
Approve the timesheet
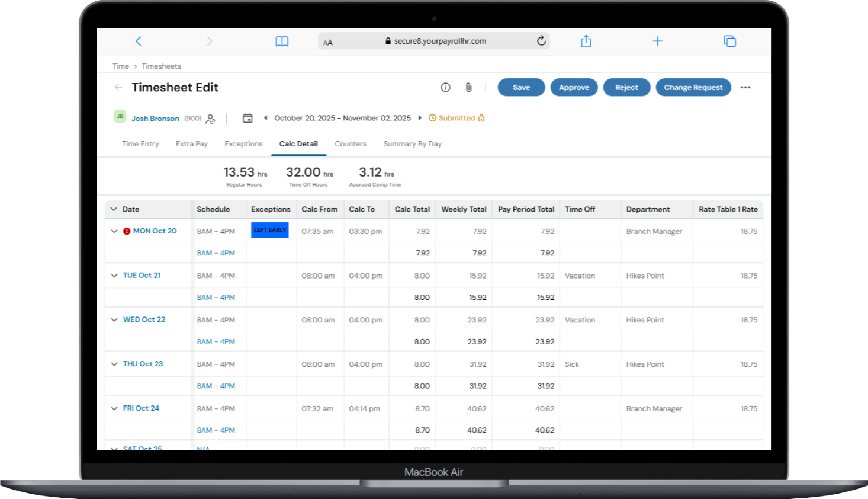click(x=574, y=87)
